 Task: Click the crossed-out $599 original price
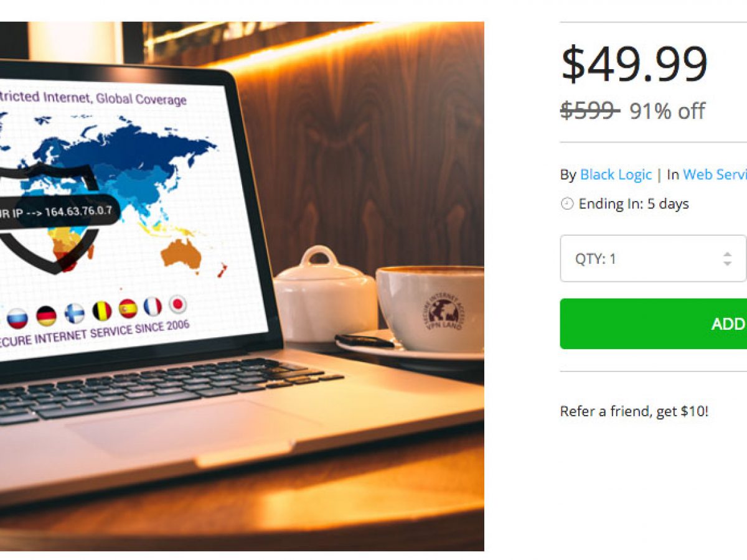(589, 111)
